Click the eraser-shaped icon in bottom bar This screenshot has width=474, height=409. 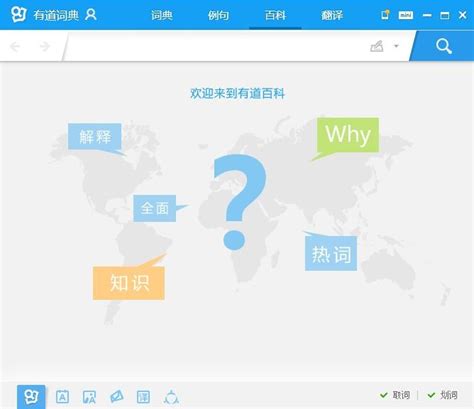[117, 397]
